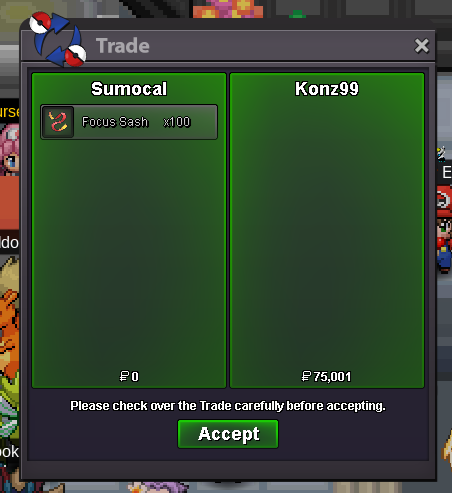Click Sumocal's 0 Pokédollar amount

pyautogui.click(x=129, y=377)
